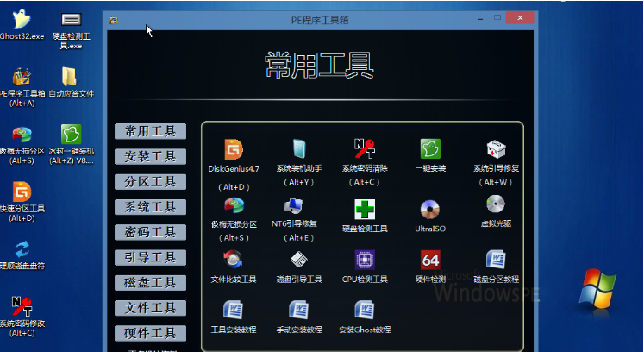Select Ghost32.exe desktop icon
The width and height of the screenshot is (644, 352).
(22, 24)
